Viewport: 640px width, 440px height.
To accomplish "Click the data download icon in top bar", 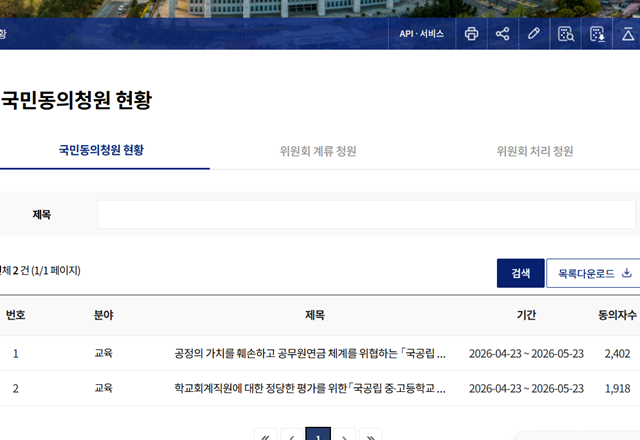I will click(x=597, y=34).
